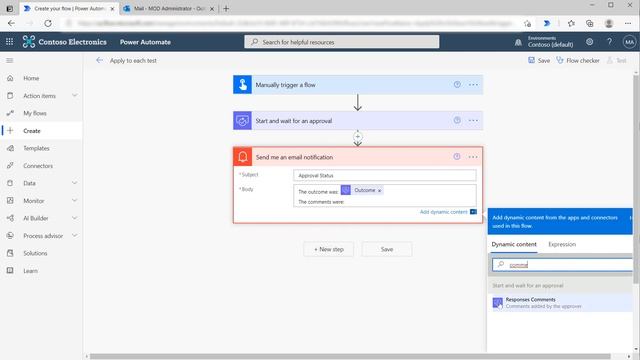This screenshot has width=640, height=360.
Task: Click the browser refresh icon
Action: click(x=48, y=23)
